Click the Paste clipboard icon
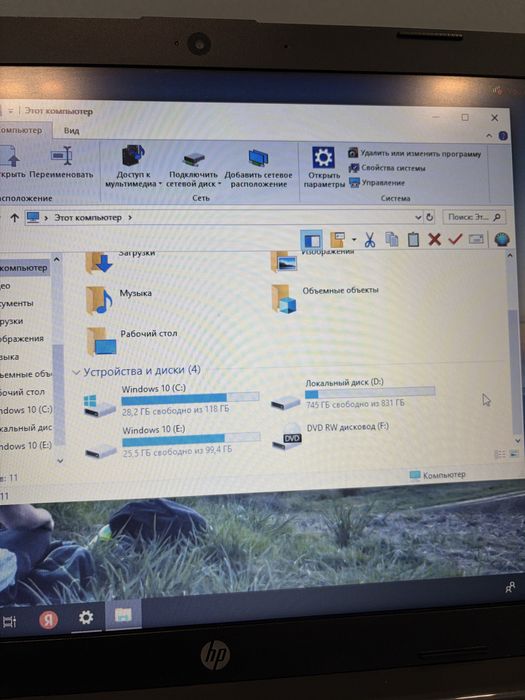The width and height of the screenshot is (525, 700). 413,240
